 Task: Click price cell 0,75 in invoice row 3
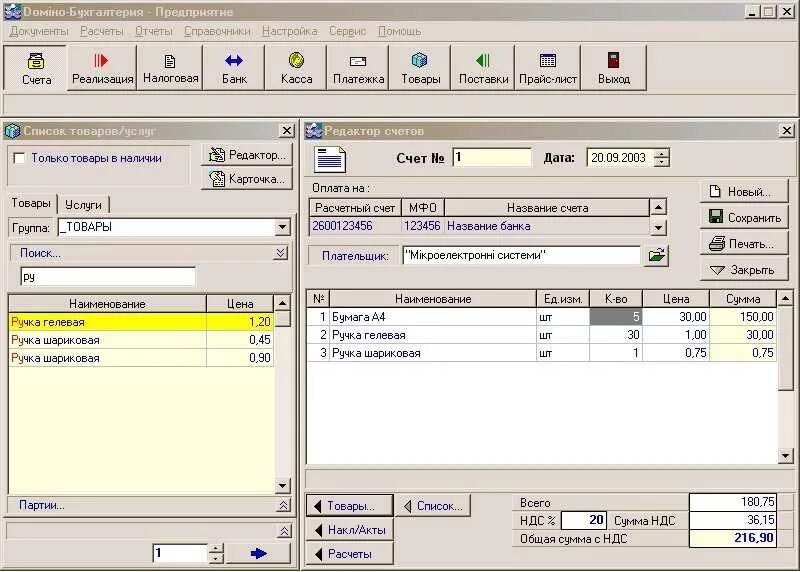[x=676, y=353]
